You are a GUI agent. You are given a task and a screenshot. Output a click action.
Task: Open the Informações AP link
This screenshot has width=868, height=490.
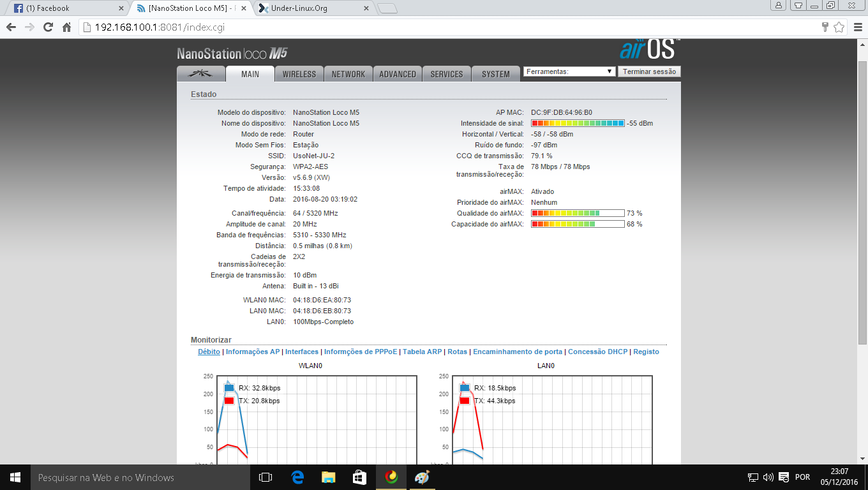pyautogui.click(x=253, y=352)
